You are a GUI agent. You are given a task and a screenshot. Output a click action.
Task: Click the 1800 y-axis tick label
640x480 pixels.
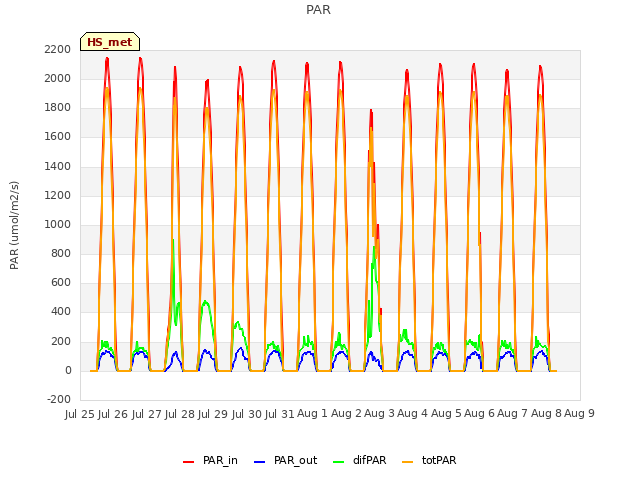pyautogui.click(x=58, y=108)
